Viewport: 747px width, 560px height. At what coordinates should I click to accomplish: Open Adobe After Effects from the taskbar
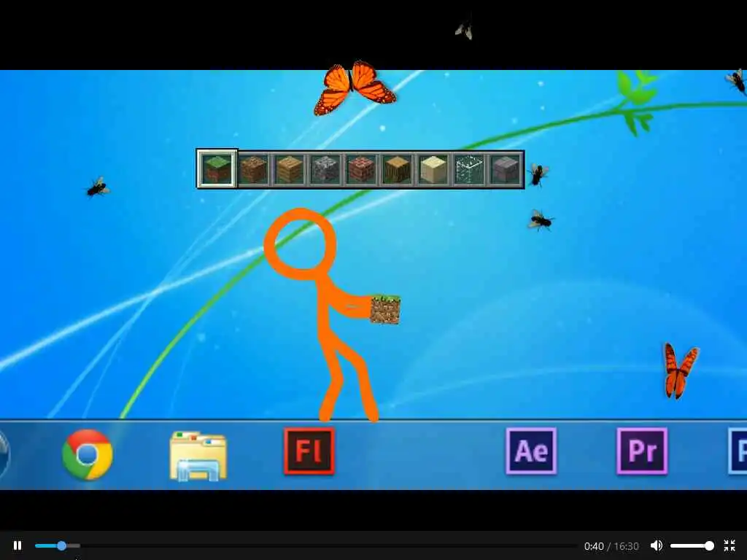pos(531,451)
